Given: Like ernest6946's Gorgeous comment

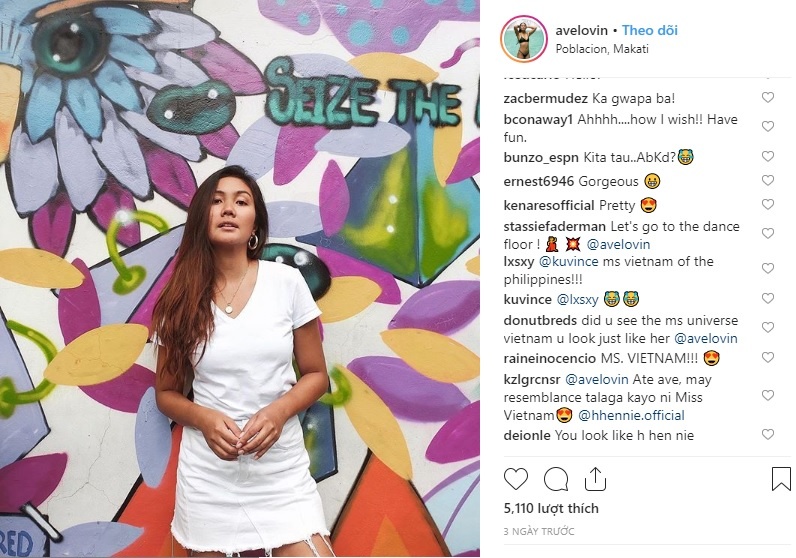Looking at the screenshot, I should coord(768,180).
